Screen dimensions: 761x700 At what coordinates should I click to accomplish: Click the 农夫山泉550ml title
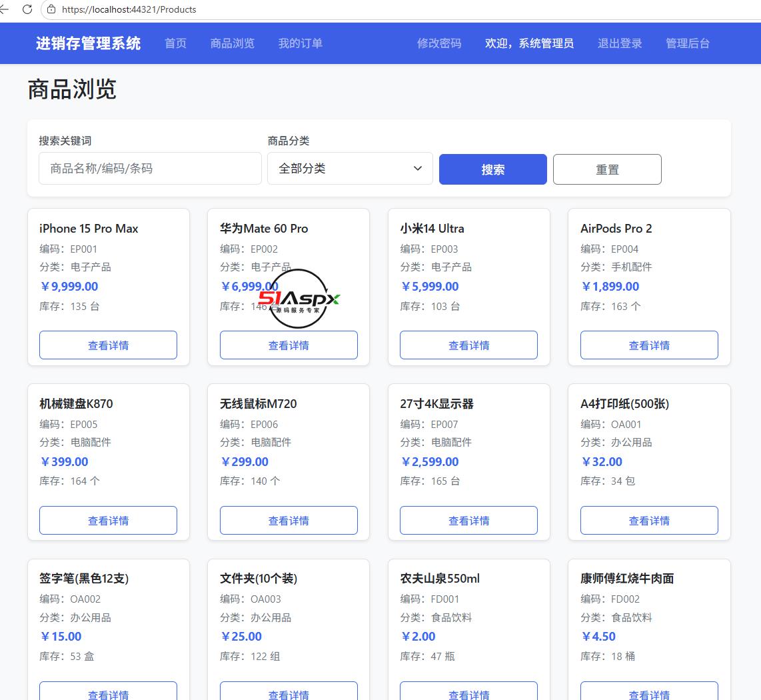(x=440, y=579)
